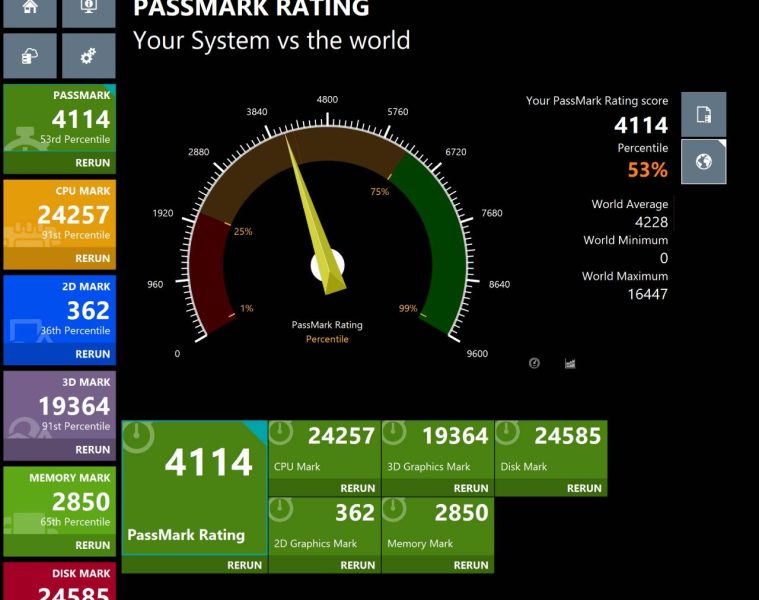Open the 362 2D Graphics Mark tile
This screenshot has width=759, height=600.
324,526
